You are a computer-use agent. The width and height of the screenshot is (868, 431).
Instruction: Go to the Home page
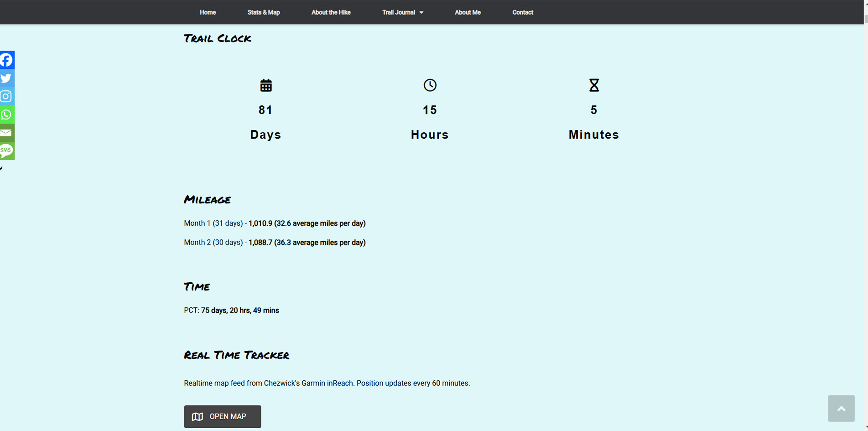click(208, 12)
